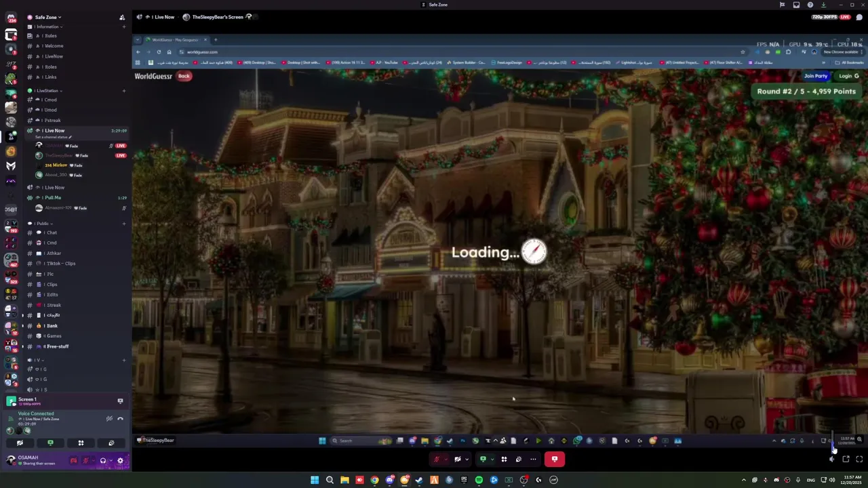The width and height of the screenshot is (868, 488).
Task: Open activities button in voice panel
Action: pos(81,443)
